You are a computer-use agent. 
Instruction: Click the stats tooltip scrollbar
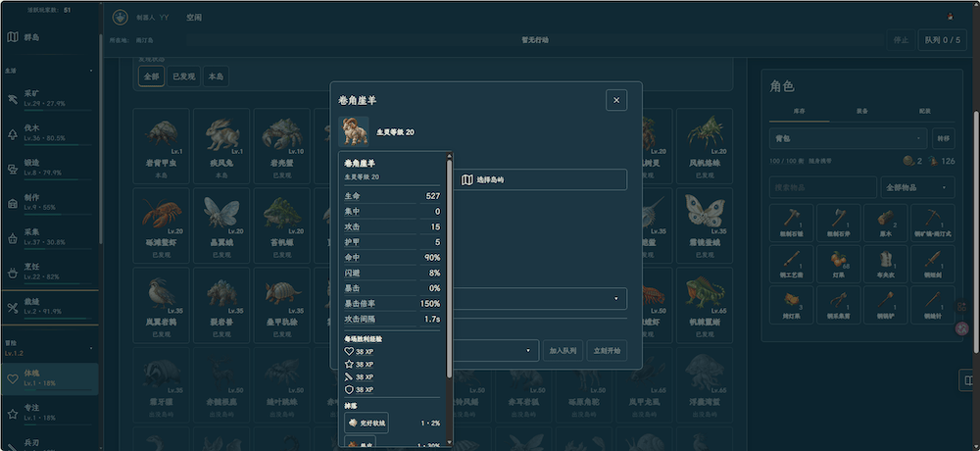[449, 269]
